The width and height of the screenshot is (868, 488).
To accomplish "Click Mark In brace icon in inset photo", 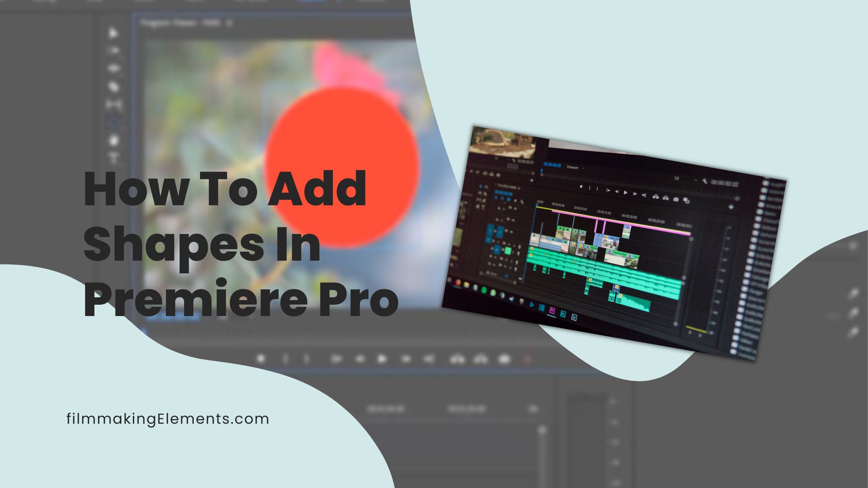I will coord(589,188).
